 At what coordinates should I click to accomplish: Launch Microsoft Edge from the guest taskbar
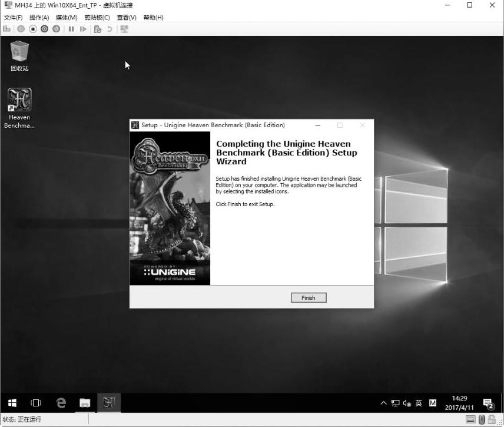point(61,403)
